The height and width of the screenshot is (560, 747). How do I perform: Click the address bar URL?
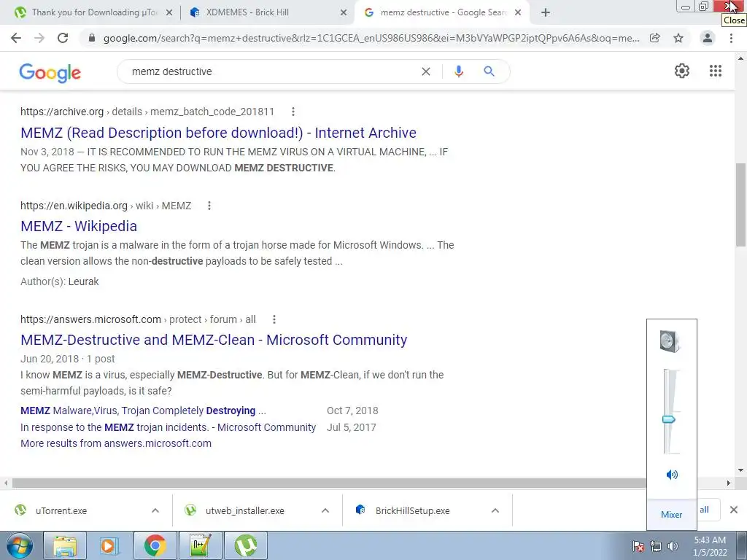(371, 38)
